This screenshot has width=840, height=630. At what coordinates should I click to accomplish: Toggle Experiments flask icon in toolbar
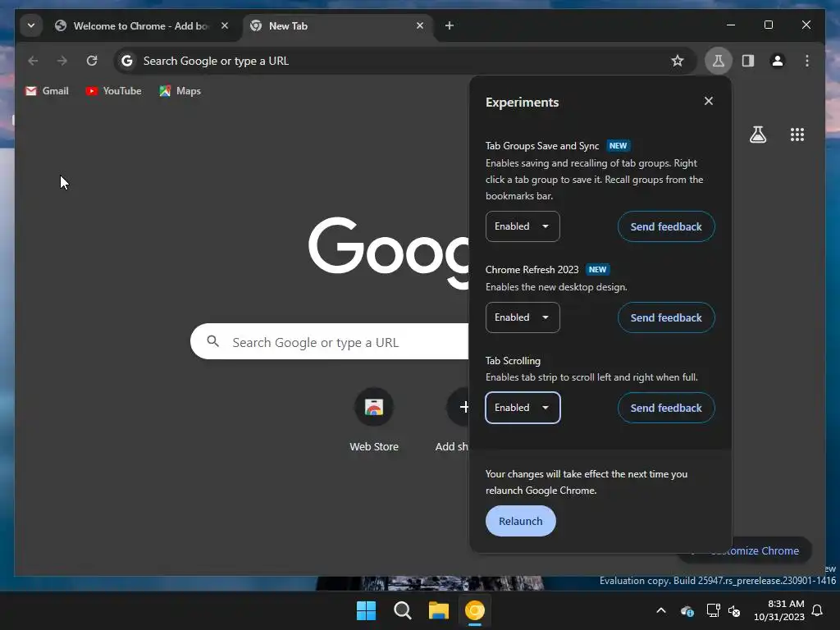pos(719,61)
